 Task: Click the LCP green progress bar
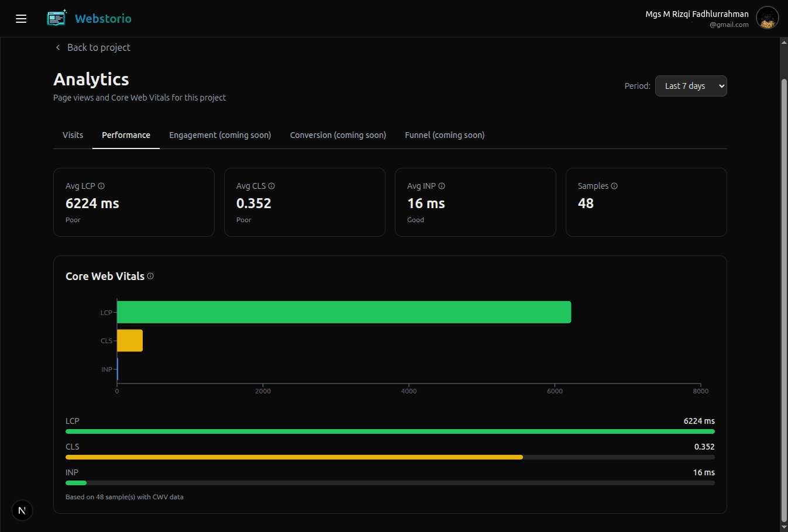390,431
